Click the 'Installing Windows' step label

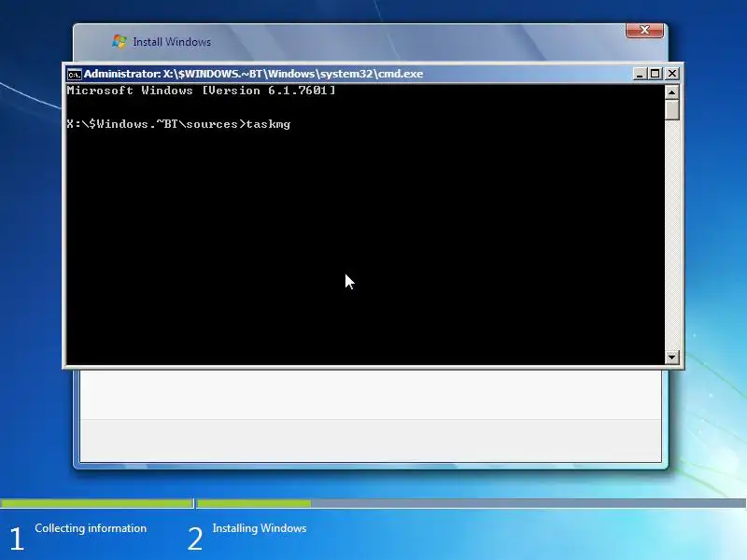(x=260, y=528)
